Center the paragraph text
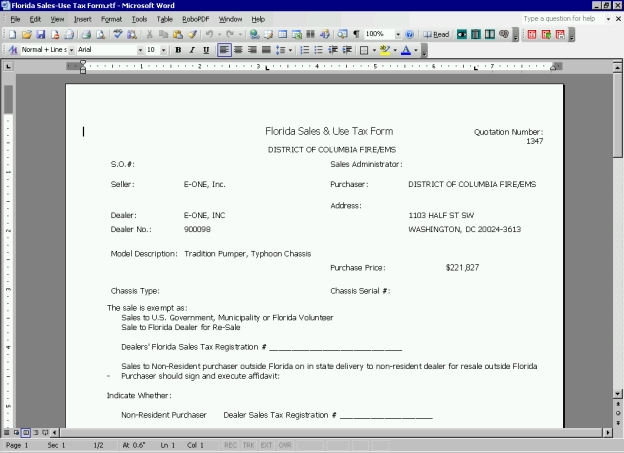Screen dimensions: 624x453 [x=238, y=50]
